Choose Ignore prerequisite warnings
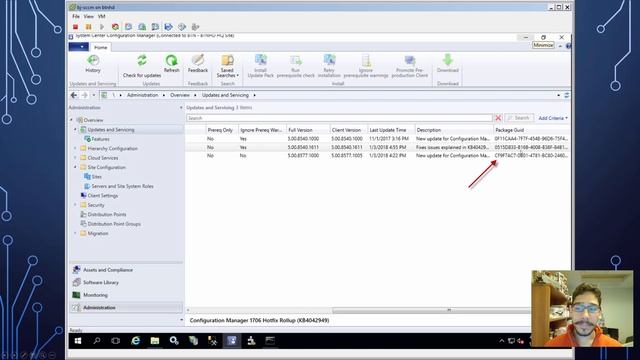The width and height of the screenshot is (640, 360). pyautogui.click(x=366, y=66)
